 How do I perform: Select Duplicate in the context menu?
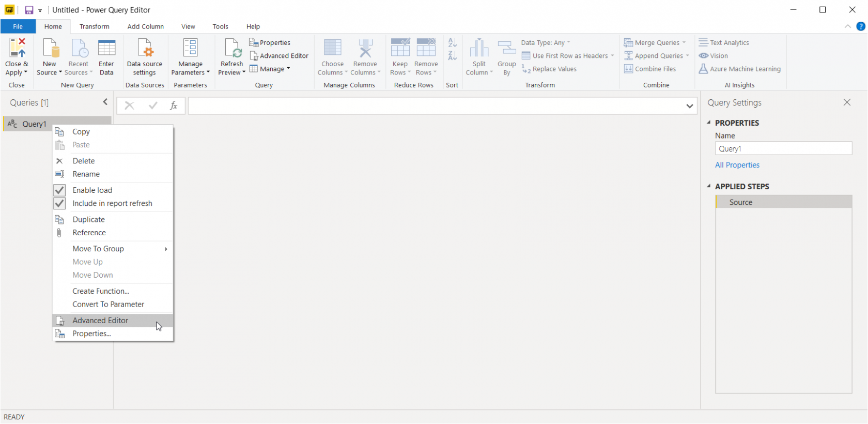click(113, 219)
